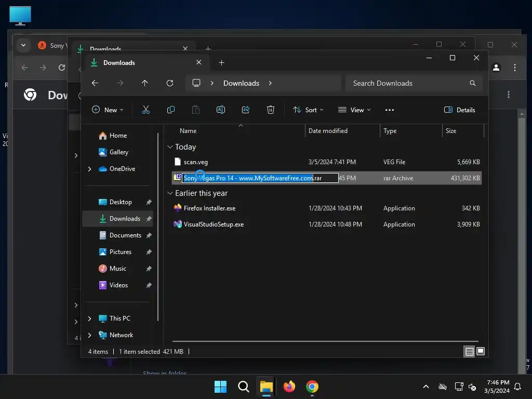Open File Explorer from taskbar
This screenshot has width=532, height=399.
click(x=267, y=387)
